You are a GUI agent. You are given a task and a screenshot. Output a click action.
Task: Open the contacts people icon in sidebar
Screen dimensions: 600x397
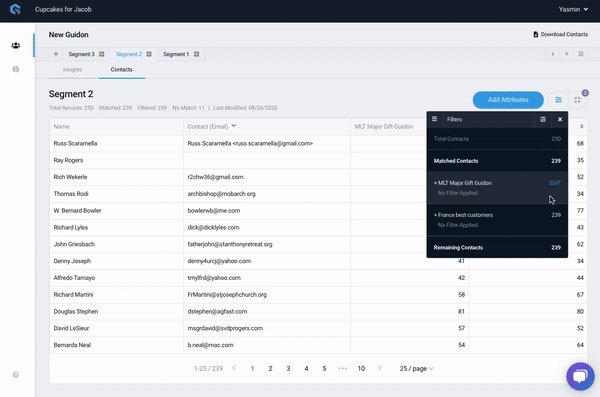(x=16, y=46)
